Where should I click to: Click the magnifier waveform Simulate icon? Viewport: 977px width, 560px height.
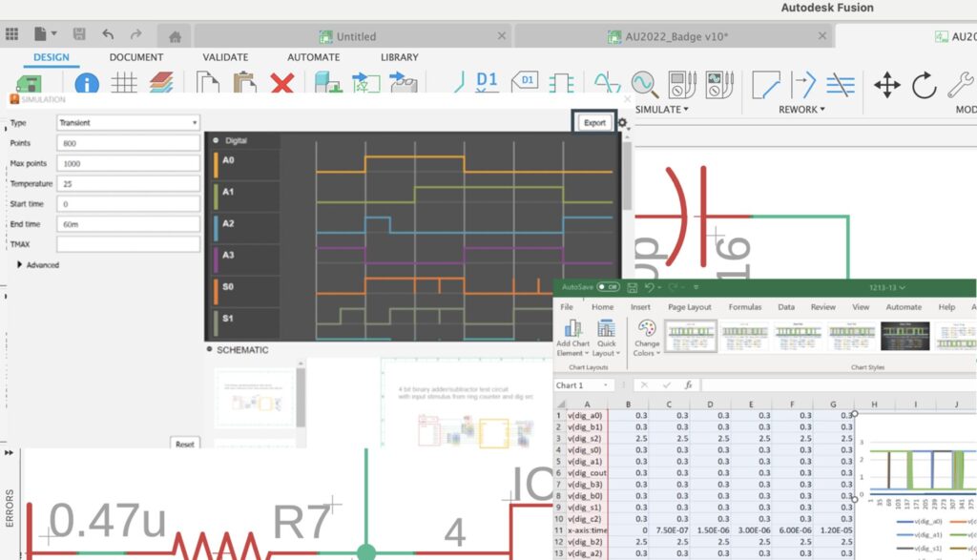pos(644,84)
